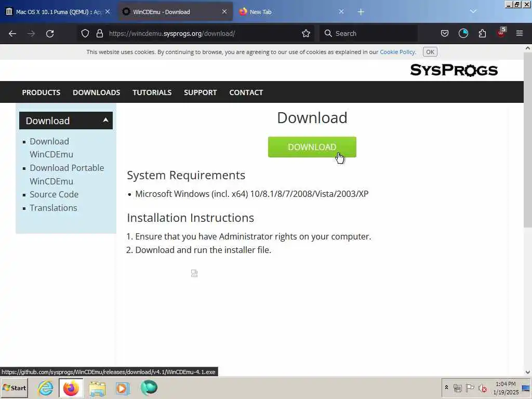Click the SysProgs logo

[454, 70]
